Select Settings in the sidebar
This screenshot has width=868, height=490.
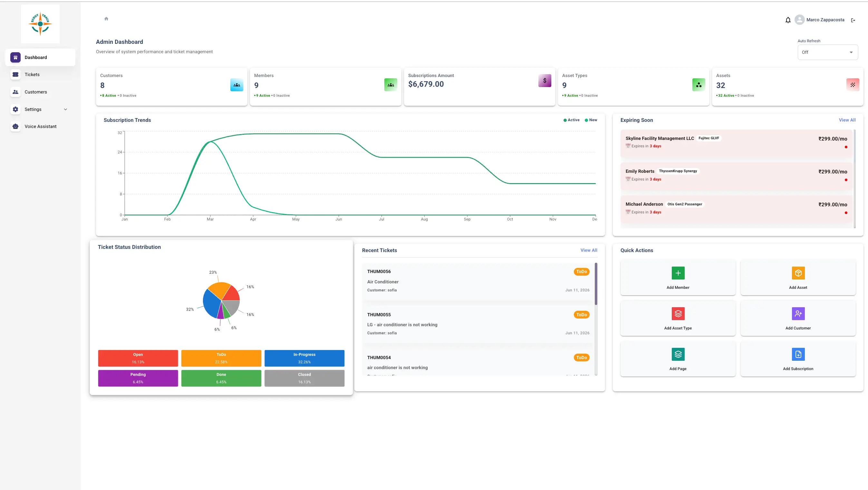pyautogui.click(x=40, y=109)
